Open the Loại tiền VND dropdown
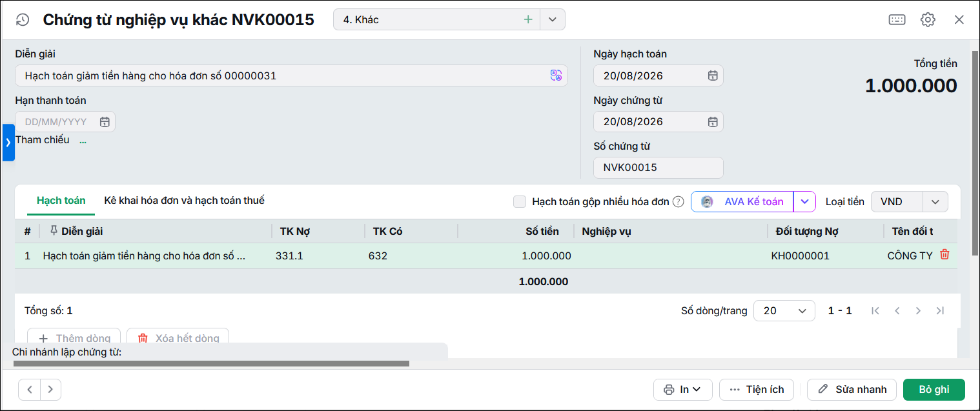Screen dimensions: 980x411 coord(909,202)
